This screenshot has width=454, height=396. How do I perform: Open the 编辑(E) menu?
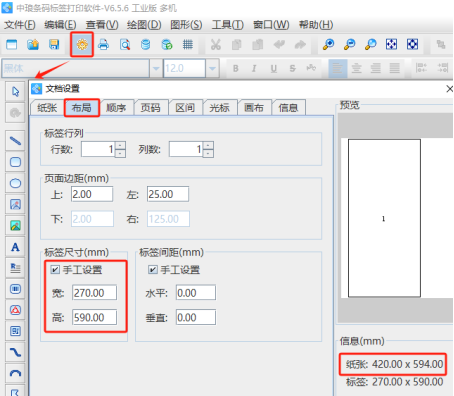60,25
